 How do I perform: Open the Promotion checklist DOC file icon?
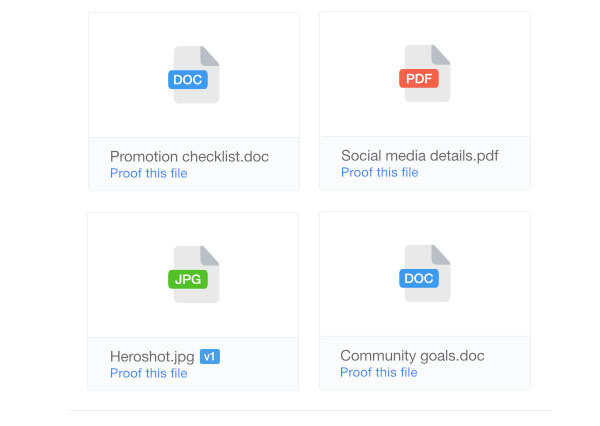(x=194, y=75)
